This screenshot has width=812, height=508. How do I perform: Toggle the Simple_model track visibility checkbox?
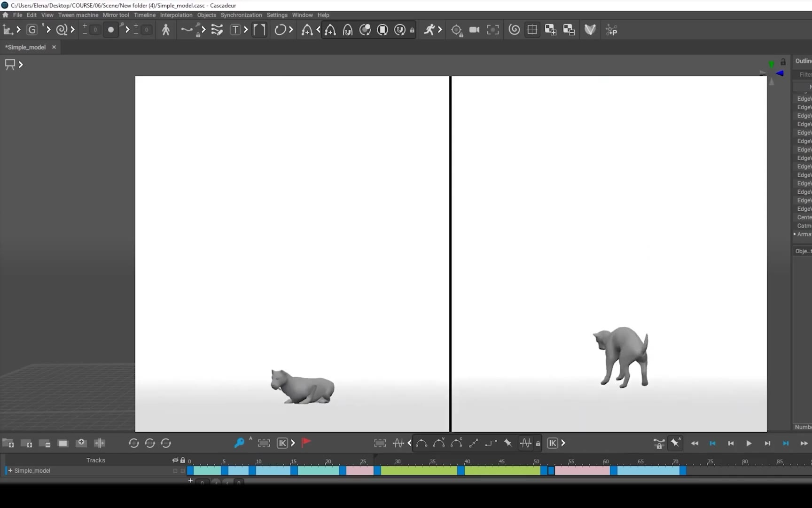[x=175, y=470]
